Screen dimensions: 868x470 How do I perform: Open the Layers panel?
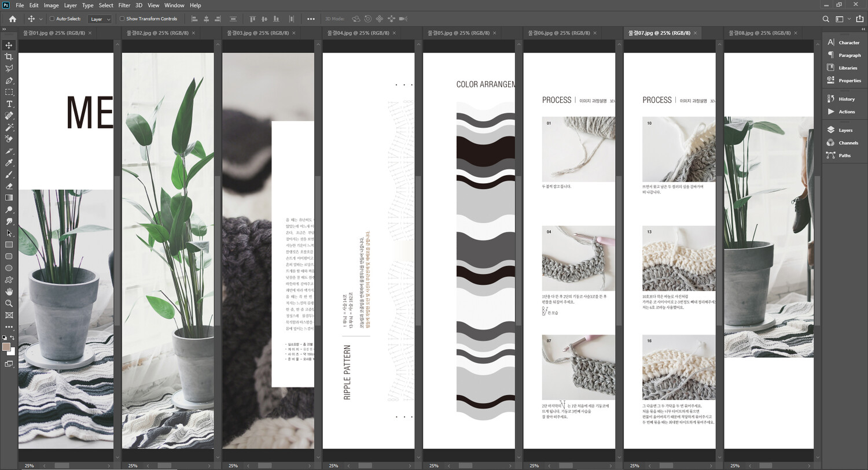click(x=845, y=130)
